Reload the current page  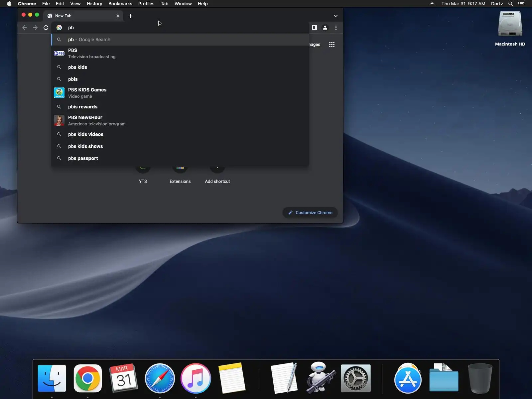(x=46, y=28)
